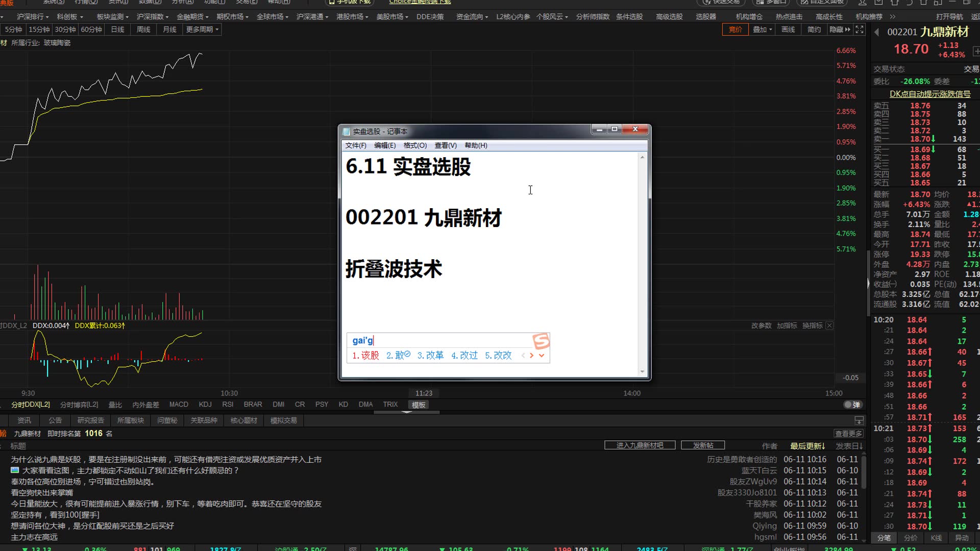Click the Notepad vertical scrollbar track
This screenshot has width=980, height=551.
coord(642,264)
